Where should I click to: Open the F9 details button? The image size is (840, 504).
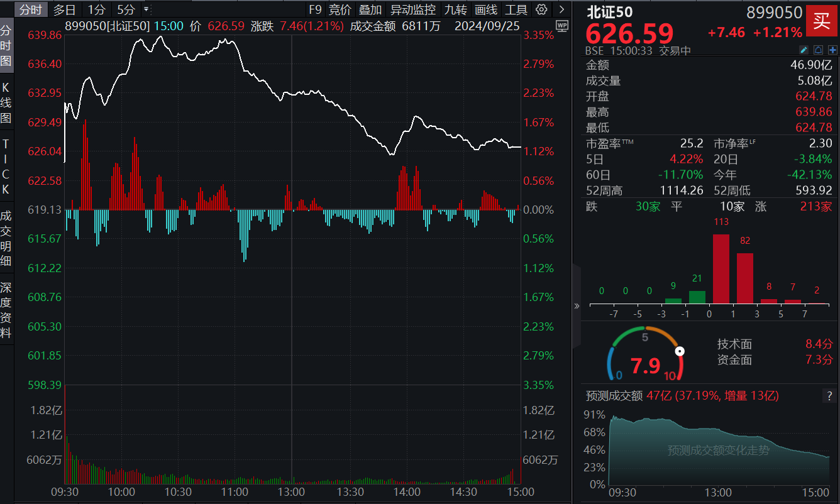coord(315,9)
